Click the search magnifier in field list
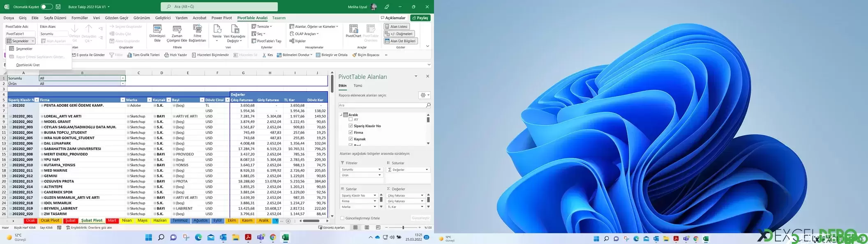868x244 pixels. click(428, 105)
